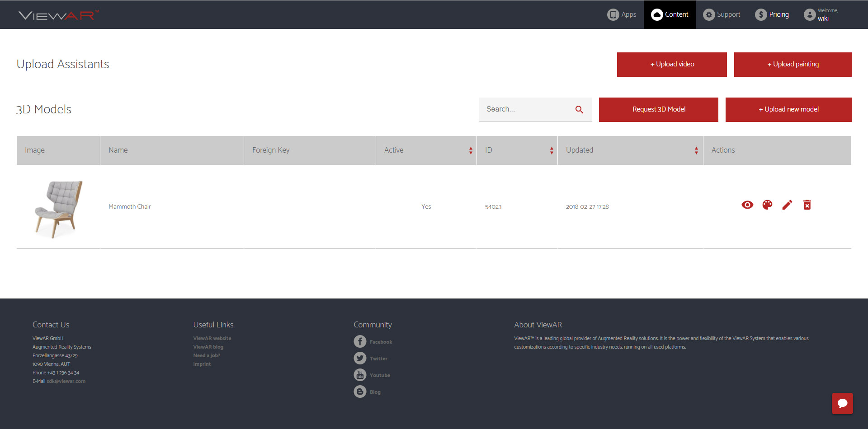This screenshot has height=429, width=868.
Task: Go to the Apps menu
Action: 622,14
